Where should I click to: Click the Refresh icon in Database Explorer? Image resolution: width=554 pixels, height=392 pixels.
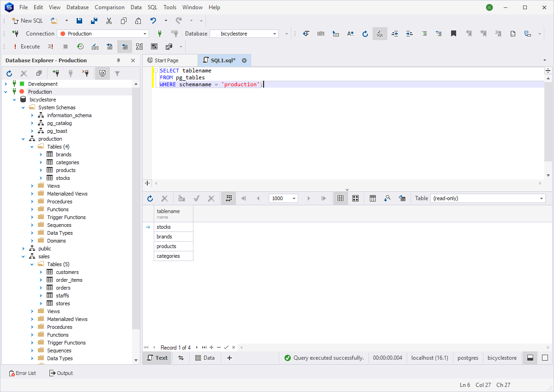9,73
